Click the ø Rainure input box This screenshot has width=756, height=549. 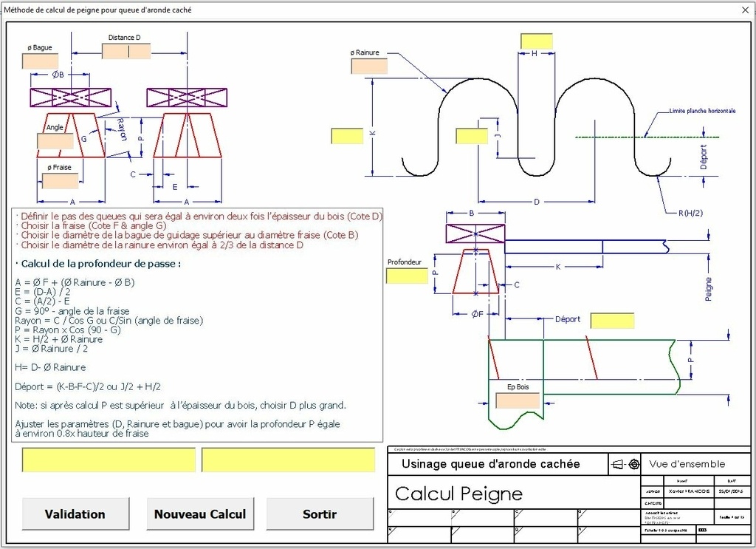coord(368,66)
